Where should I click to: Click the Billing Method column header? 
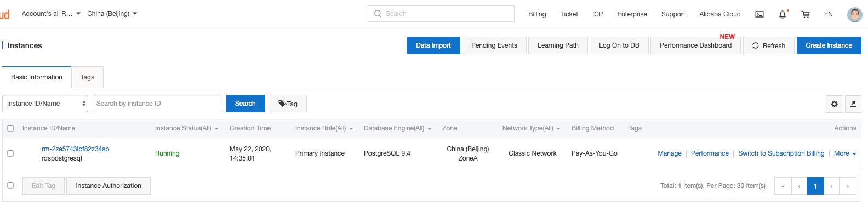tap(592, 128)
